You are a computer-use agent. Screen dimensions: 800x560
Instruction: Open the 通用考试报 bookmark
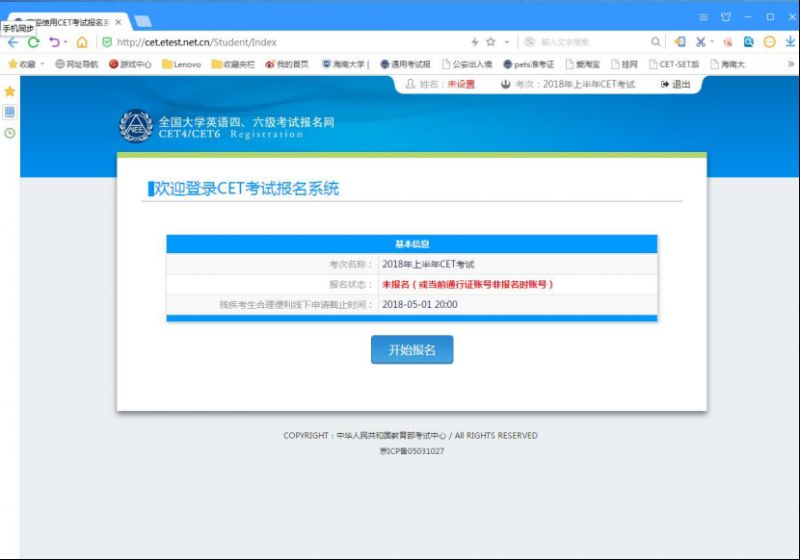click(405, 64)
